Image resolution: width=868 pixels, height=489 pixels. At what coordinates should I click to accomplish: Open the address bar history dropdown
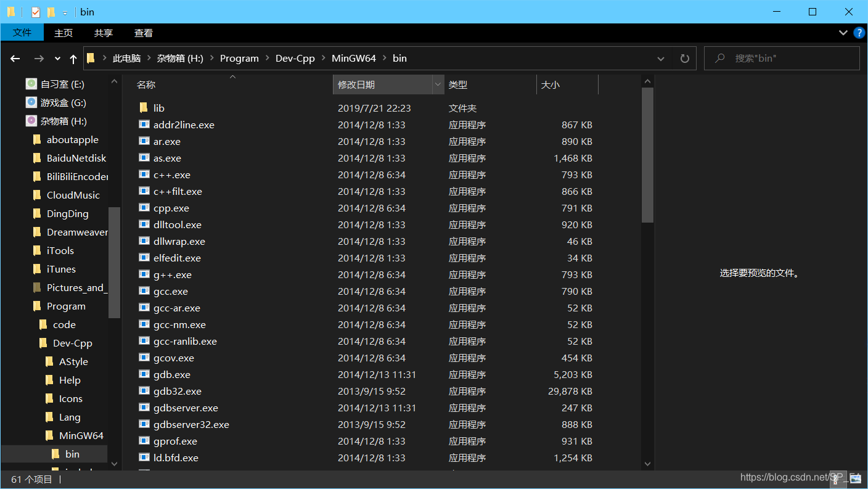point(661,59)
